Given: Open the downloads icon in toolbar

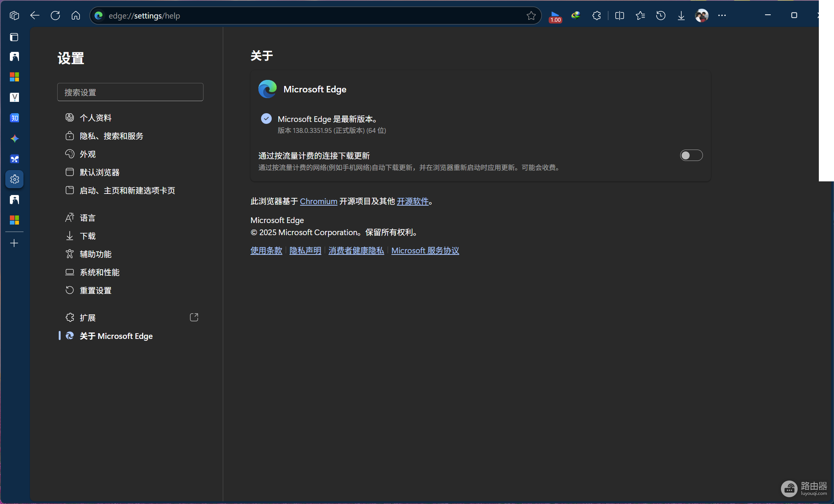Looking at the screenshot, I should tap(681, 16).
